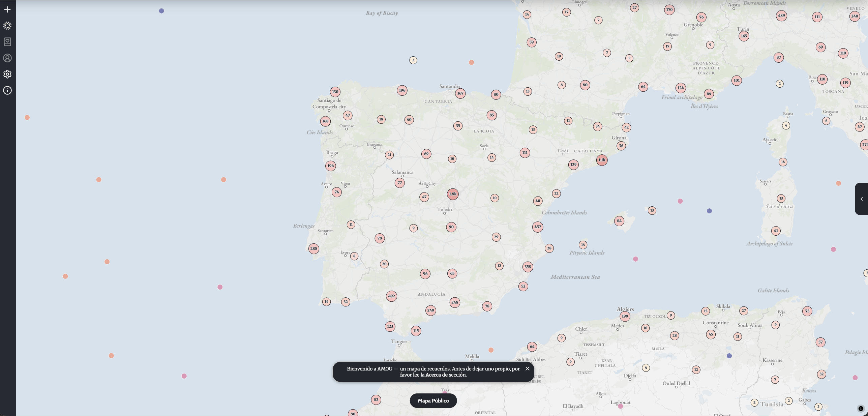The image size is (868, 416).
Task: Click the pink marker at Laghouat
Action: [x=621, y=406]
